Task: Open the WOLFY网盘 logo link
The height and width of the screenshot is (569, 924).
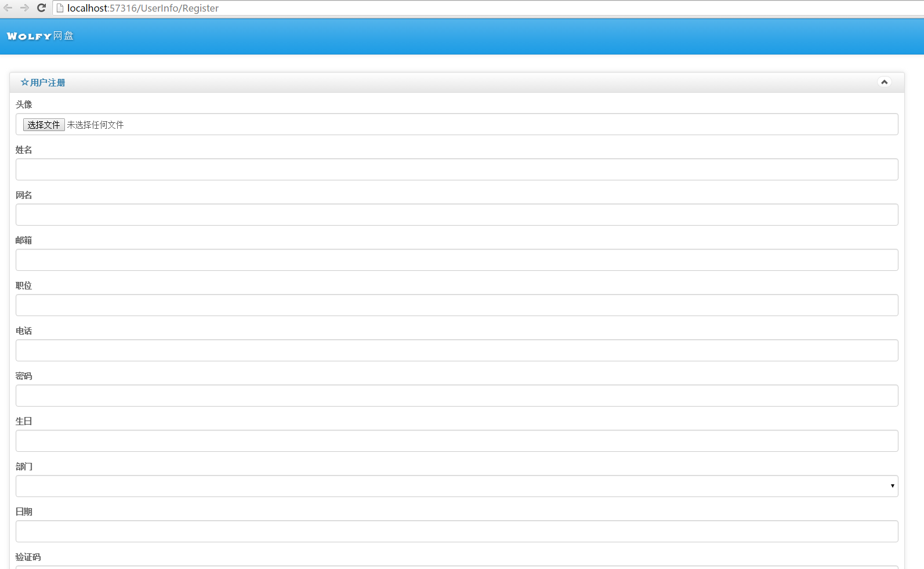Action: click(40, 36)
